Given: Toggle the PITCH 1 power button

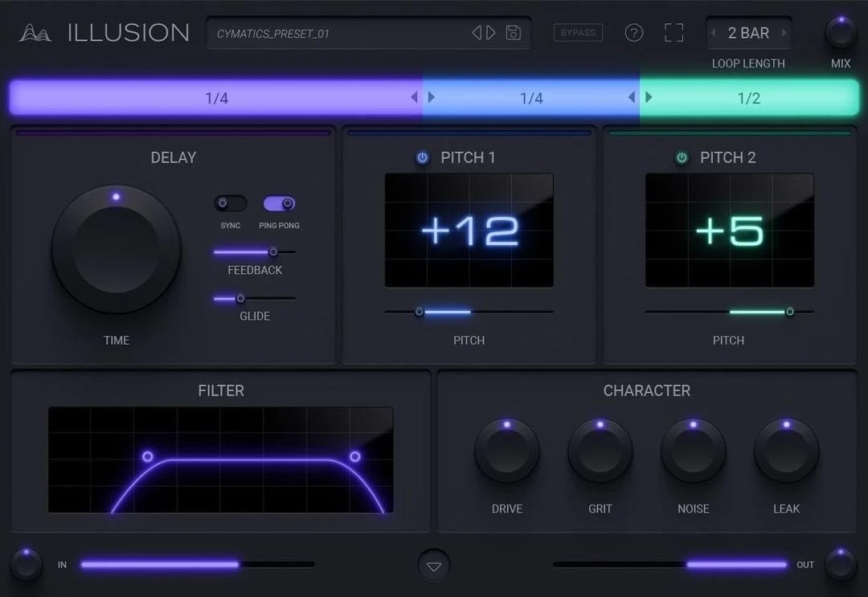Looking at the screenshot, I should coord(423,157).
